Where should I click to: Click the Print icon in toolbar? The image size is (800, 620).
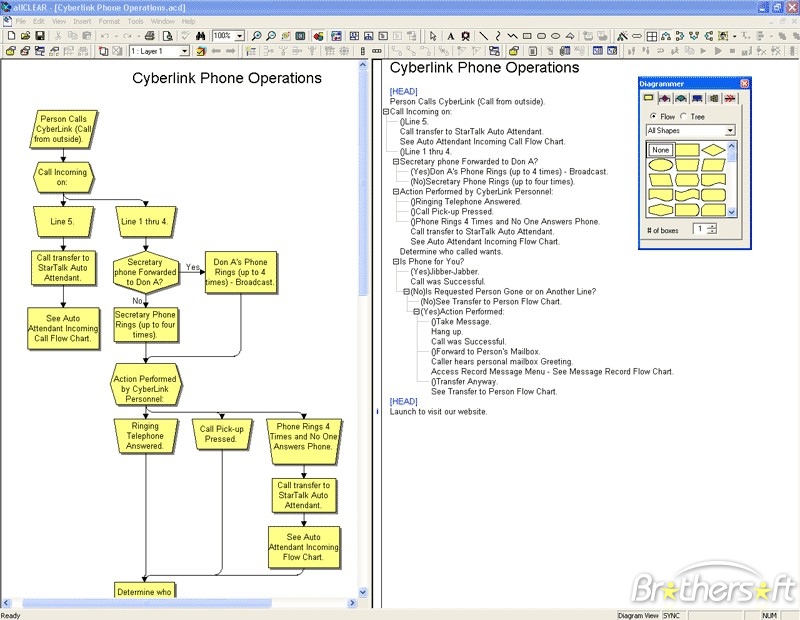click(150, 36)
